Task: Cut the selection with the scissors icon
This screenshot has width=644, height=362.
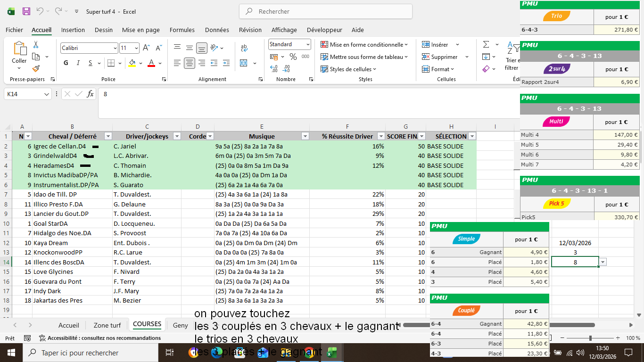Action: point(36,45)
